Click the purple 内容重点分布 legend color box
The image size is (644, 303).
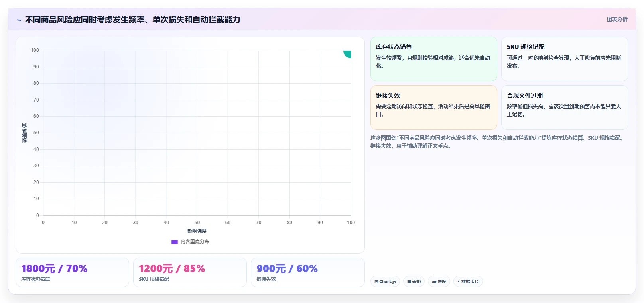pos(174,242)
